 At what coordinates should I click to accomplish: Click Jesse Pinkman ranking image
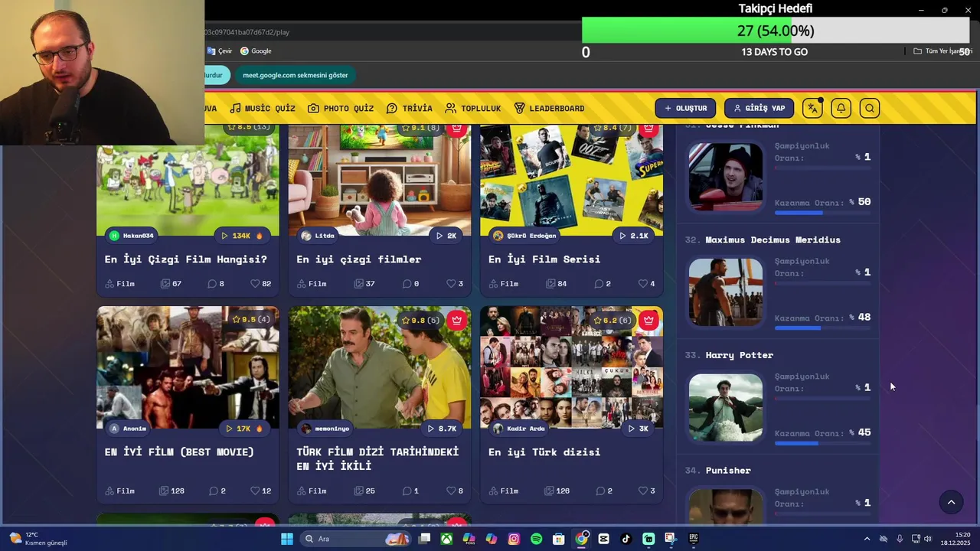tap(726, 177)
